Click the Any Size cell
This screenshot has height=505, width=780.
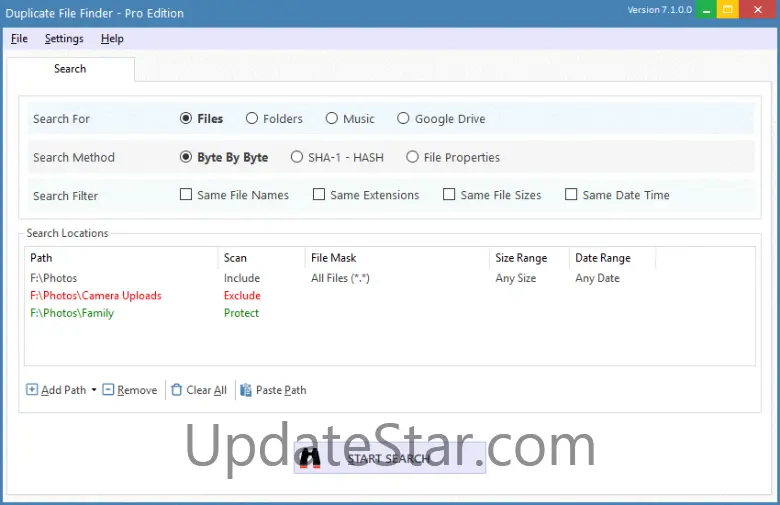[x=516, y=278]
